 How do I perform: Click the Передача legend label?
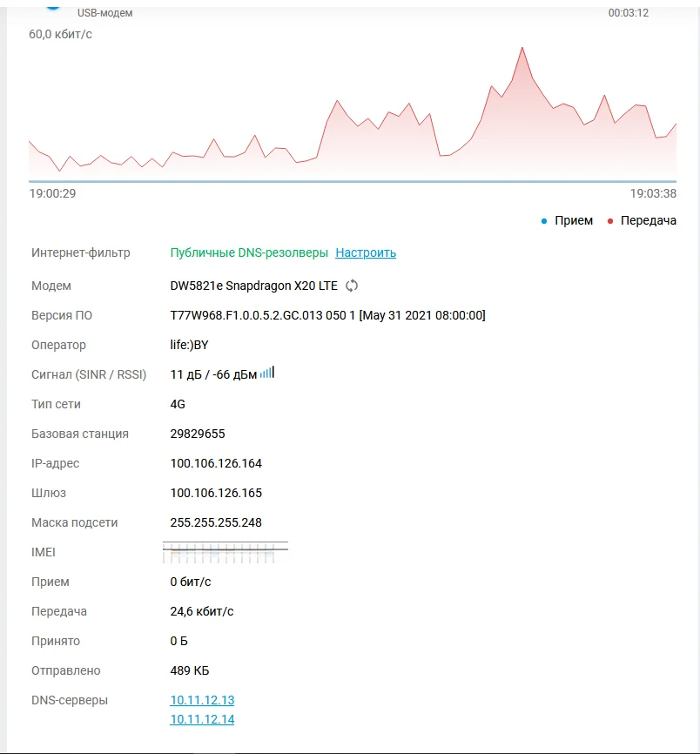coord(648,221)
